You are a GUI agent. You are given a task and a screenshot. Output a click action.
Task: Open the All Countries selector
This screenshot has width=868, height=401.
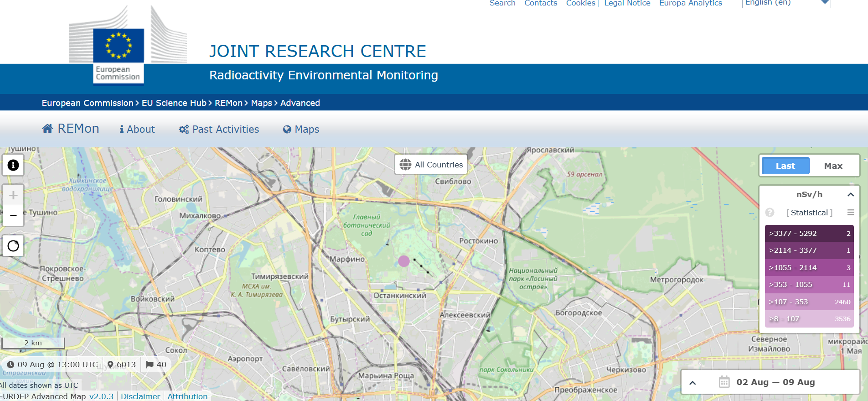[431, 165]
